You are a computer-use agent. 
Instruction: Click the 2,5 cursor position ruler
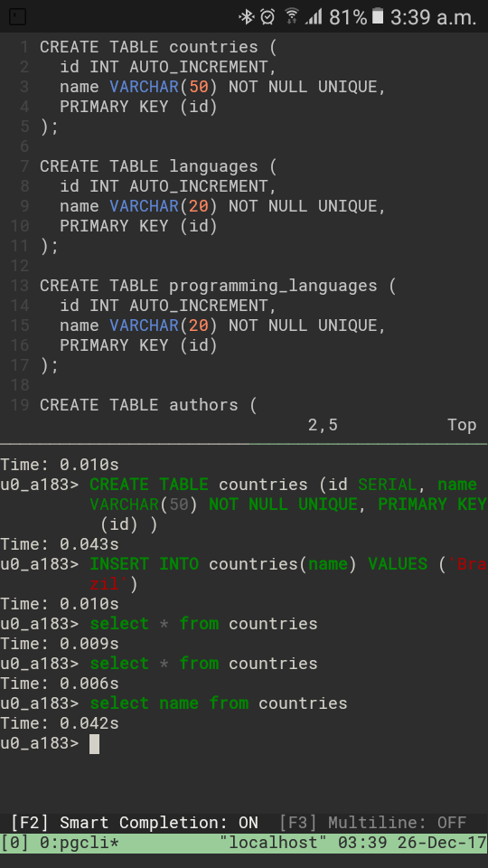[324, 425]
